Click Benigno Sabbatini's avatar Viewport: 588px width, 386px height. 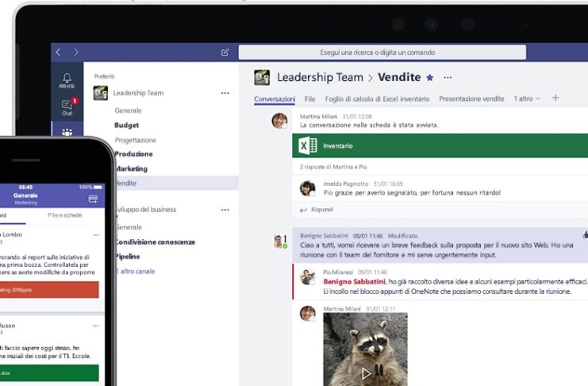[x=280, y=241]
